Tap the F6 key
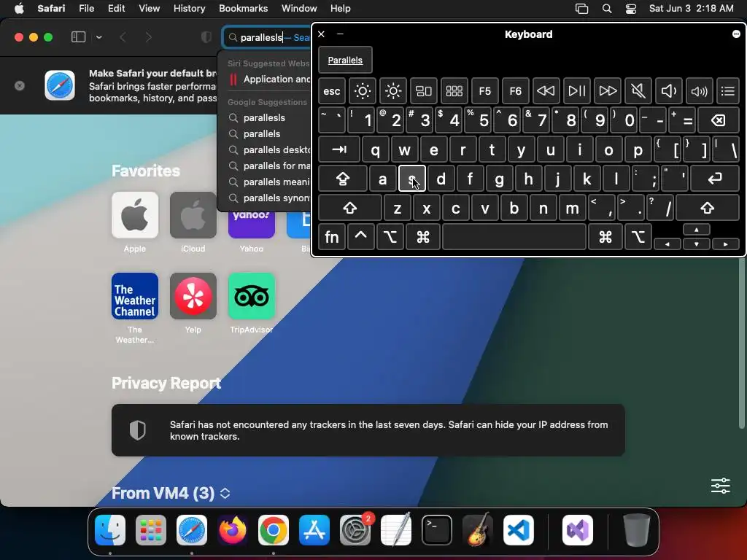The image size is (747, 560). [516, 91]
